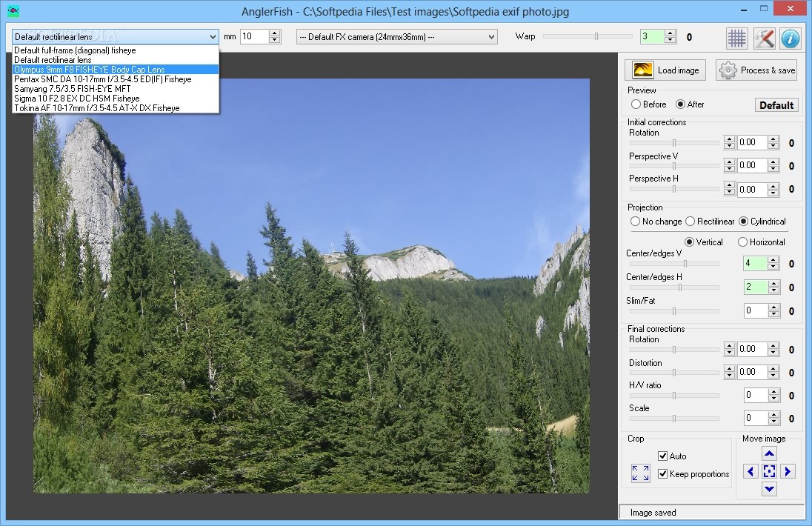Center the image with the middle icon
Viewport: 812px width, 526px height.
(x=769, y=471)
